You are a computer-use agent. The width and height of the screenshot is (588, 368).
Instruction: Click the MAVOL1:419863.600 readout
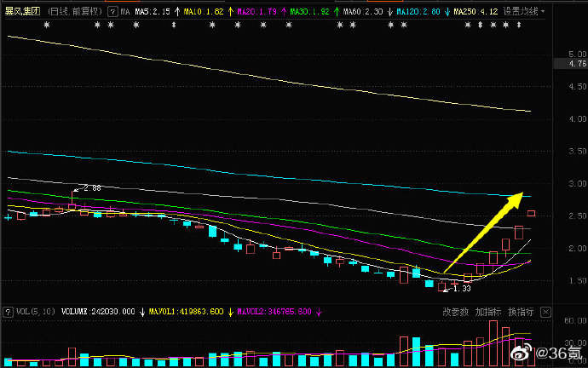pos(186,312)
